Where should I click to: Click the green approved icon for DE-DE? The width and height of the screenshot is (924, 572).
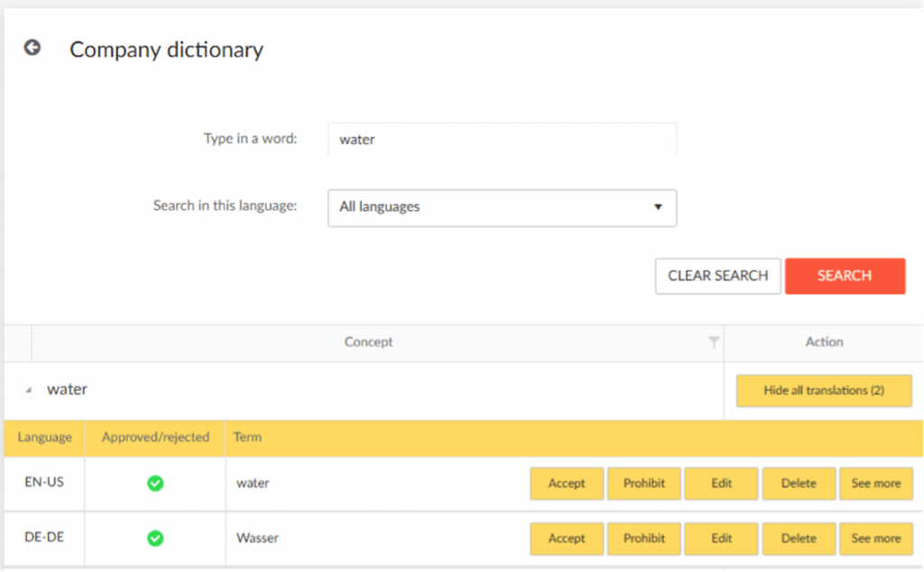[155, 539]
